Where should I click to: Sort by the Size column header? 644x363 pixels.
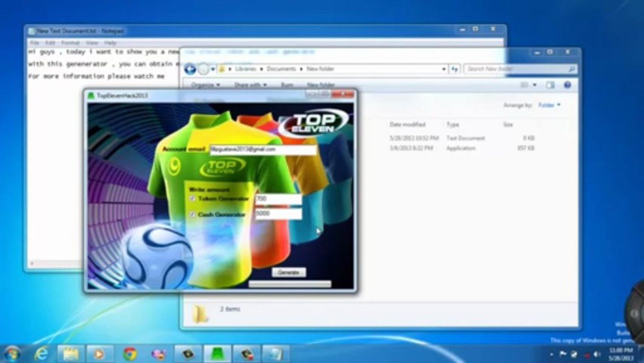(508, 125)
